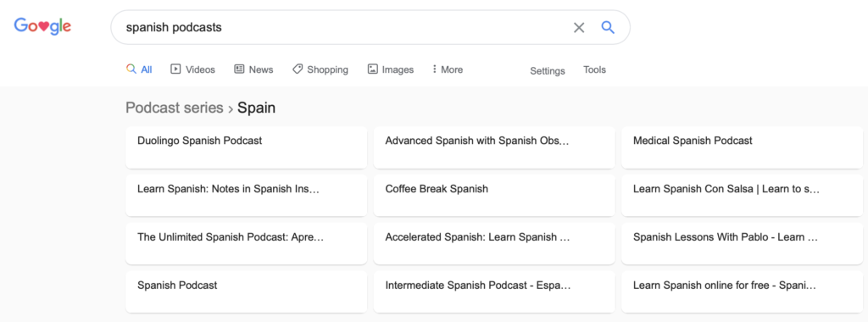Open Learn Spanish: Notes in Spanish card
This screenshot has width=868, height=322.
pyautogui.click(x=247, y=195)
